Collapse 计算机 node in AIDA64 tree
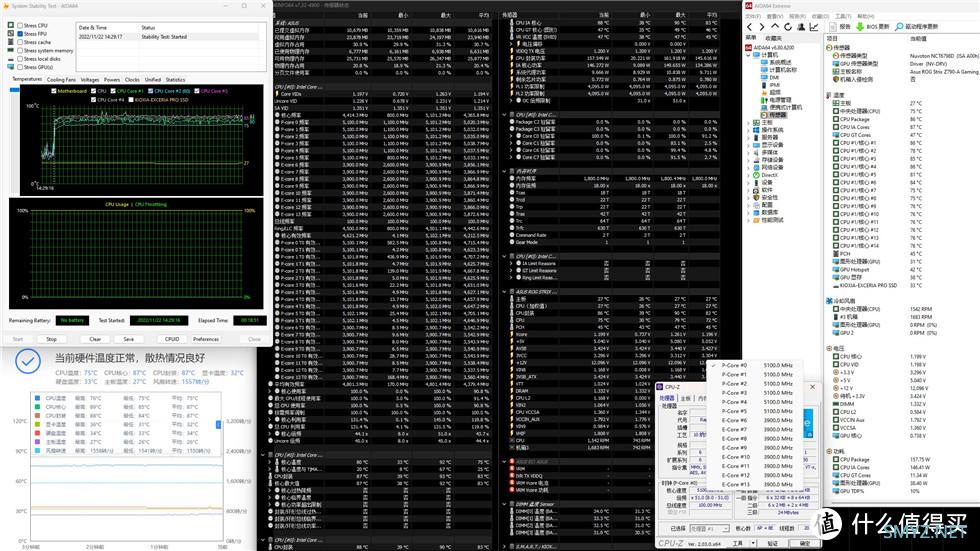 tap(748, 55)
